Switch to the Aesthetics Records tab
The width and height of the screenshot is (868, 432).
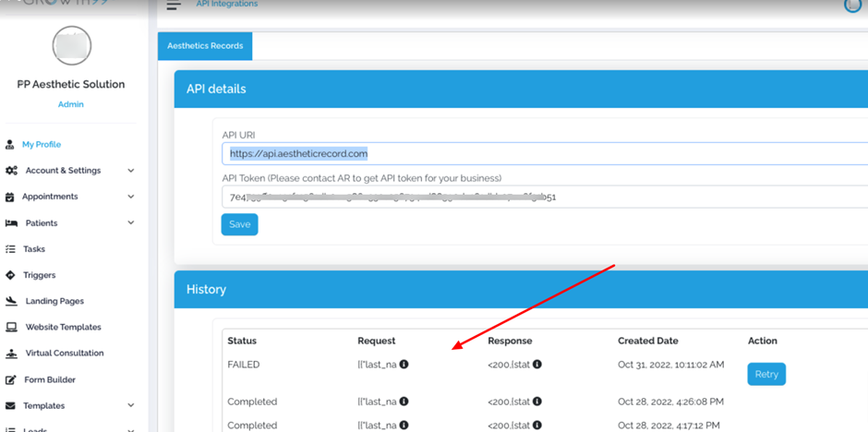(x=205, y=46)
